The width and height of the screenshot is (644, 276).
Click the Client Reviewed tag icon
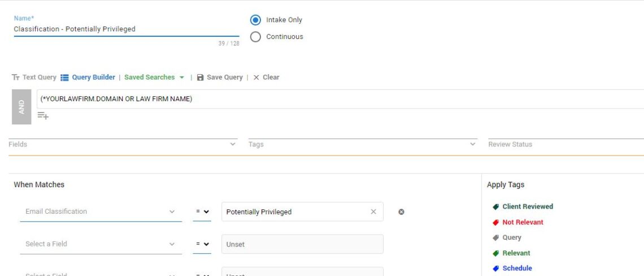pyautogui.click(x=495, y=207)
